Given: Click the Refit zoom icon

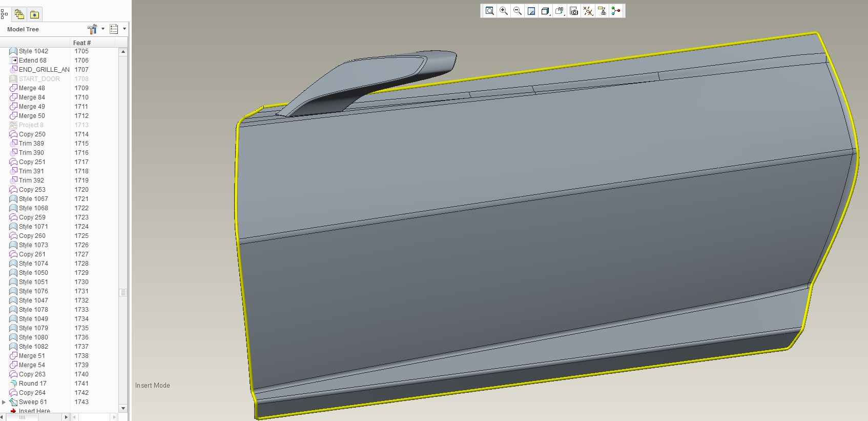Looking at the screenshot, I should tap(490, 11).
